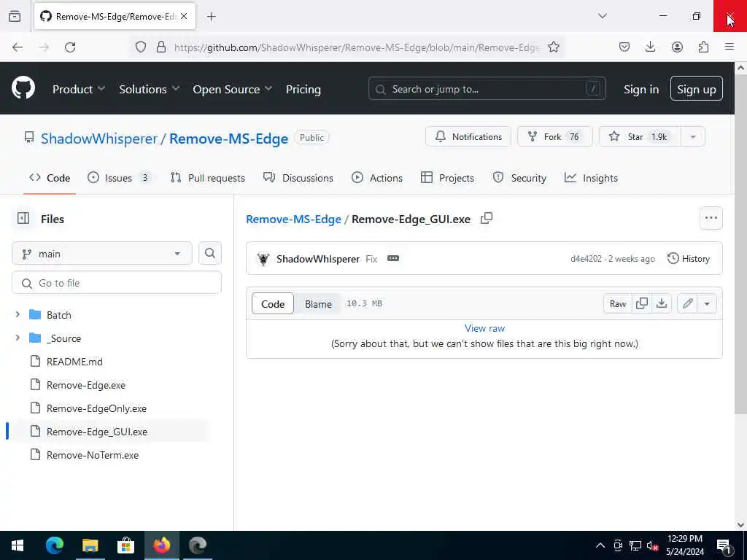
Task: Open the file History link
Action: coord(689,259)
